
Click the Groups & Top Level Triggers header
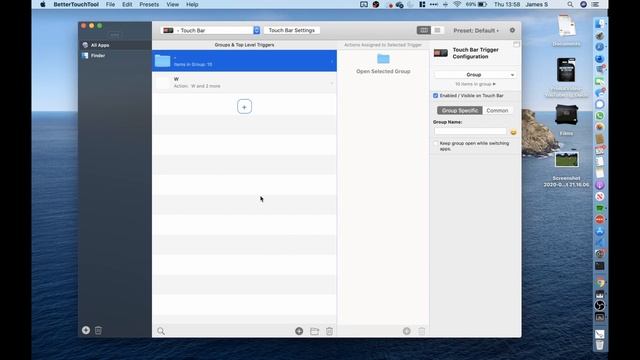pos(244,45)
